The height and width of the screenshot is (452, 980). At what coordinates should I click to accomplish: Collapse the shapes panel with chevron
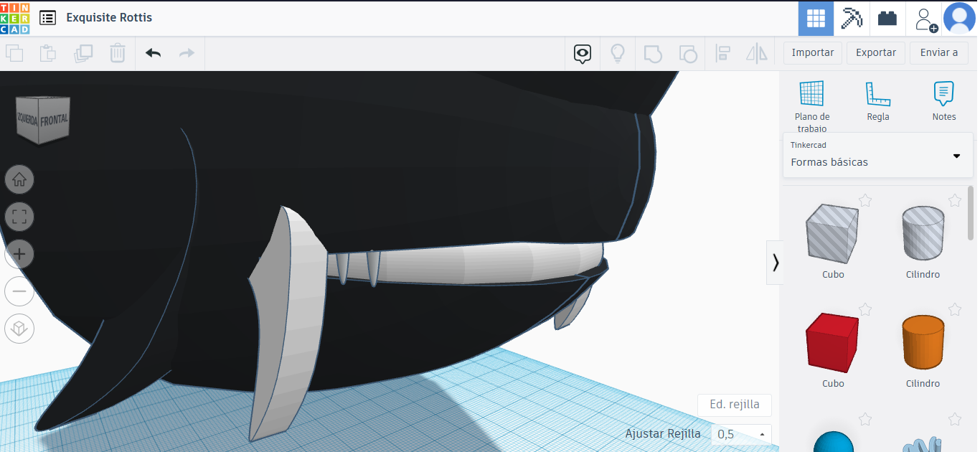pos(775,263)
